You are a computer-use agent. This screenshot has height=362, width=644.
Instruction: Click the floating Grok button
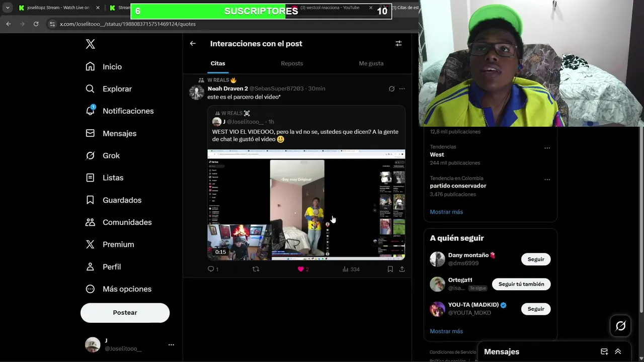[x=621, y=326]
